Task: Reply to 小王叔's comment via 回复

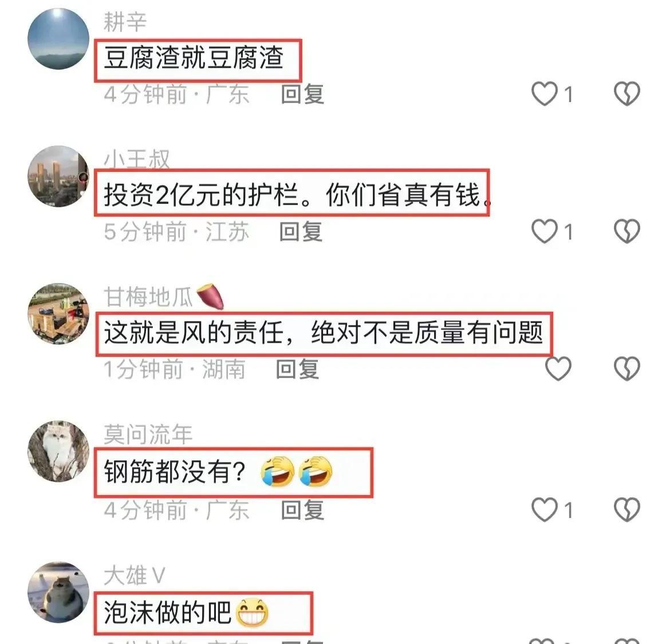Action: [301, 231]
